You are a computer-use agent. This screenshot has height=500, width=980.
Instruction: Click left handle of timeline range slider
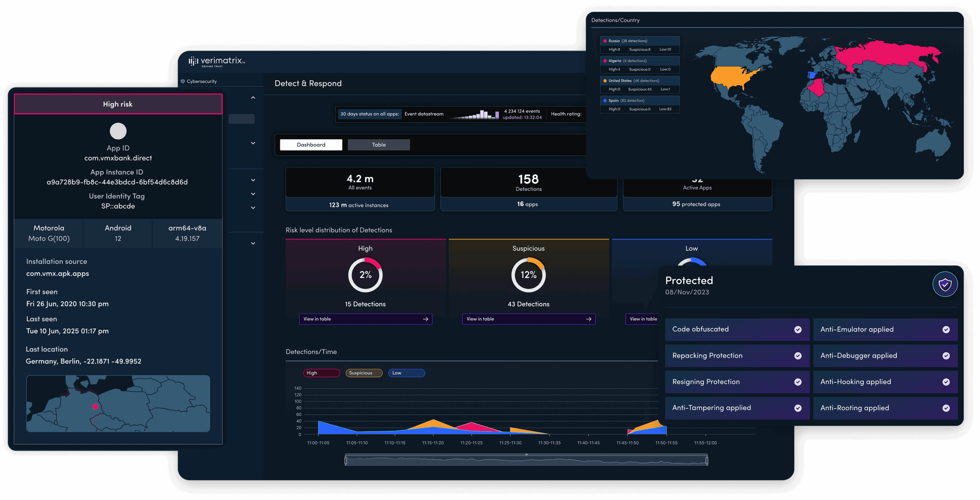(346, 461)
